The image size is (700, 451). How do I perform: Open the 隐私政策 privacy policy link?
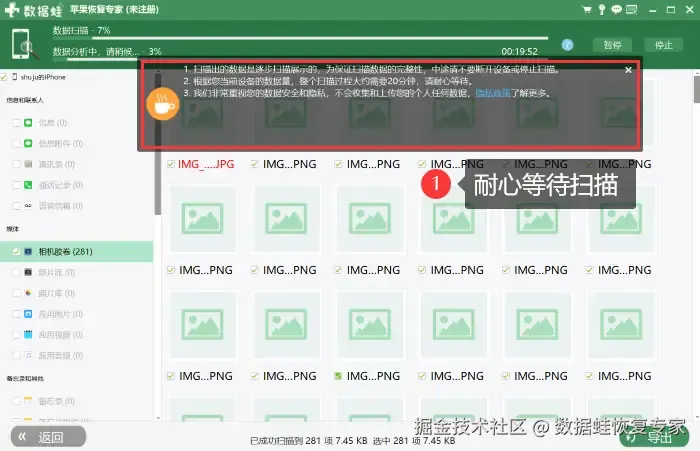(x=493, y=93)
